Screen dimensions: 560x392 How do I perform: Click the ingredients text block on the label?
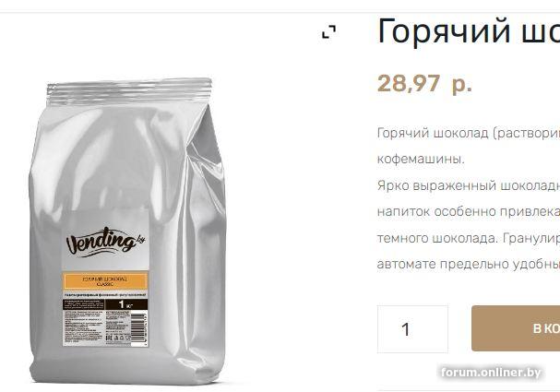83,327
